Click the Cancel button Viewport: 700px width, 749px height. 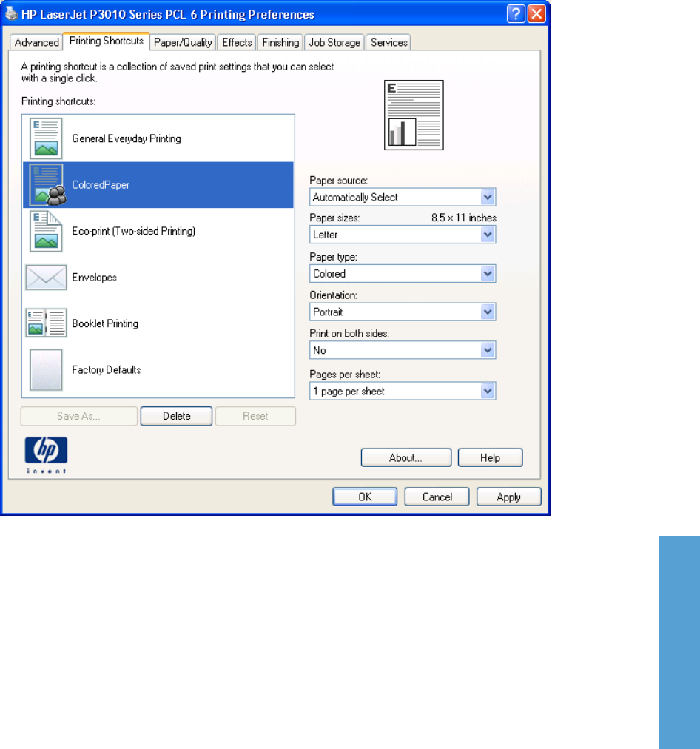tap(437, 497)
